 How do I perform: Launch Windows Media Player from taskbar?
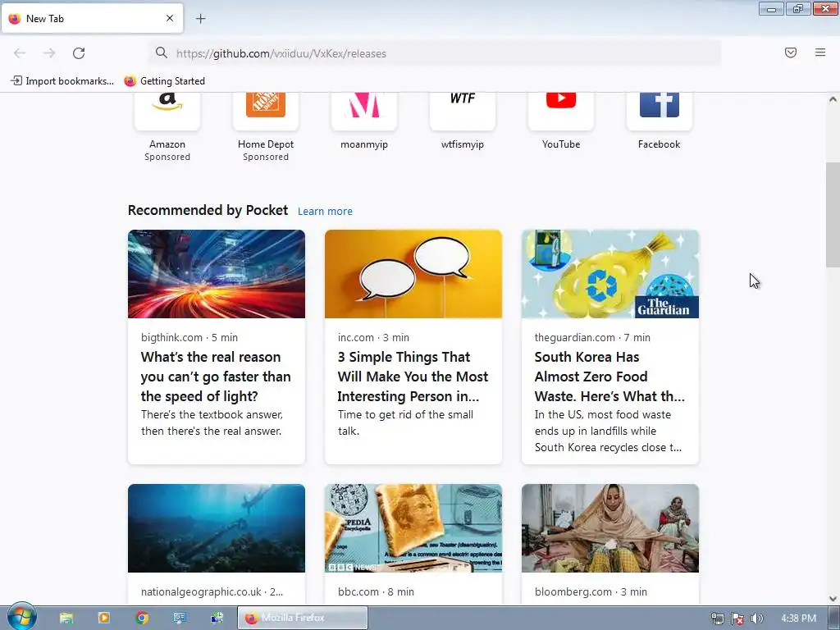tap(104, 619)
